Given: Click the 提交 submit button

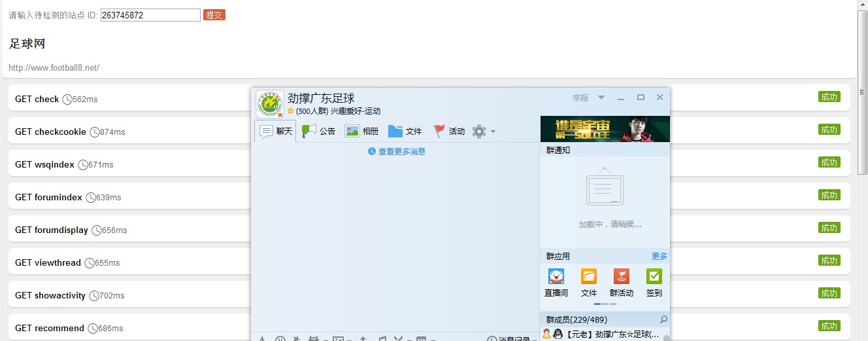Looking at the screenshot, I should point(214,15).
